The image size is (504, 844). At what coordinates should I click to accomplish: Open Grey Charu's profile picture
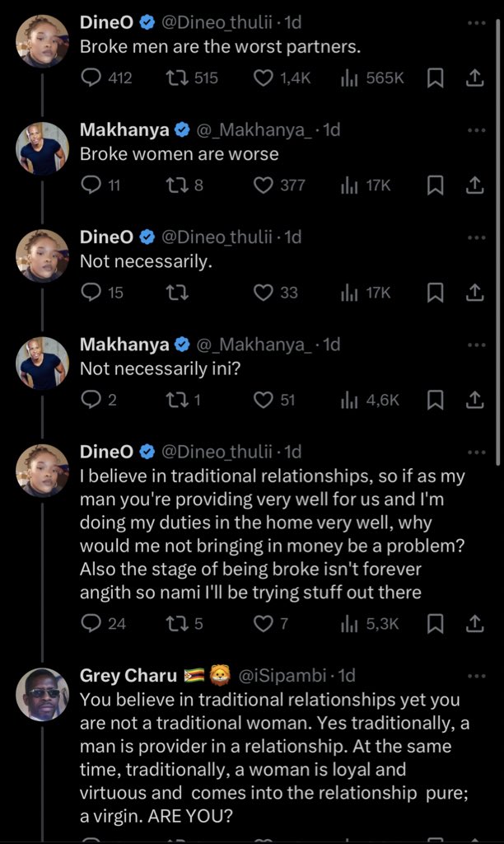click(x=42, y=694)
